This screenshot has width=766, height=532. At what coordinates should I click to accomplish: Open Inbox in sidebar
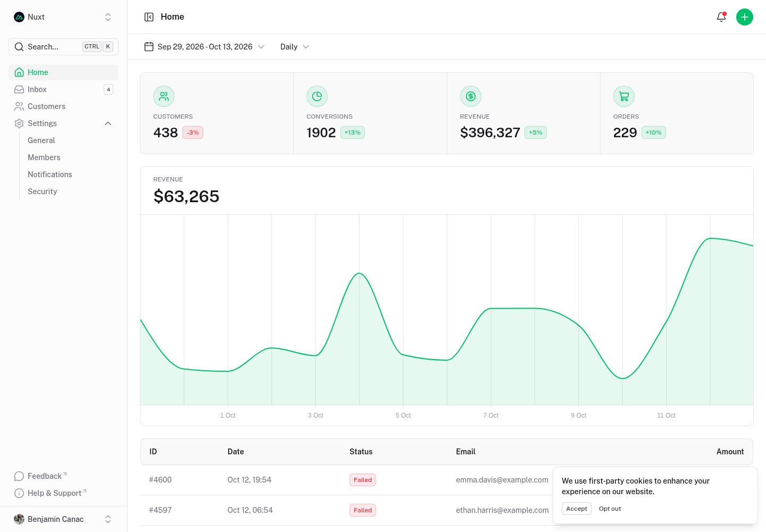click(x=64, y=89)
